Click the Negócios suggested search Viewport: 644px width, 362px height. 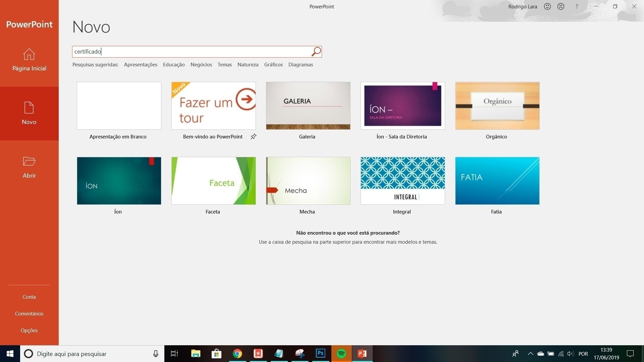[201, 65]
